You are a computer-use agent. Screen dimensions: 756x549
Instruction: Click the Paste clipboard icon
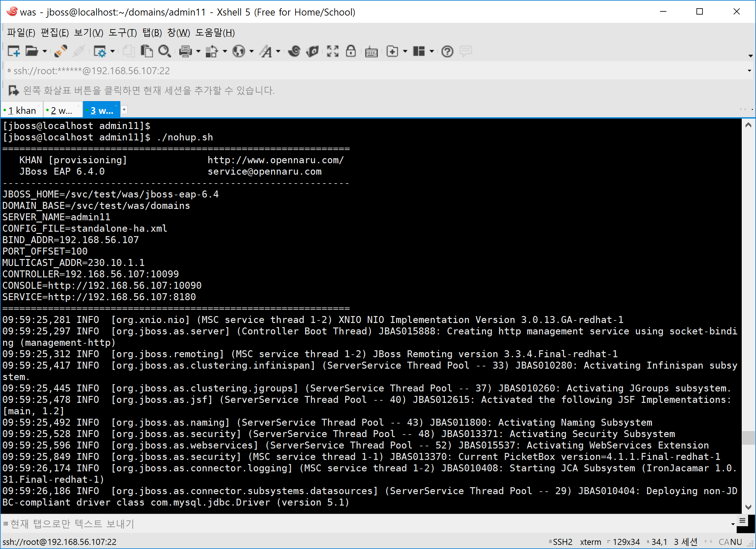pyautogui.click(x=147, y=51)
